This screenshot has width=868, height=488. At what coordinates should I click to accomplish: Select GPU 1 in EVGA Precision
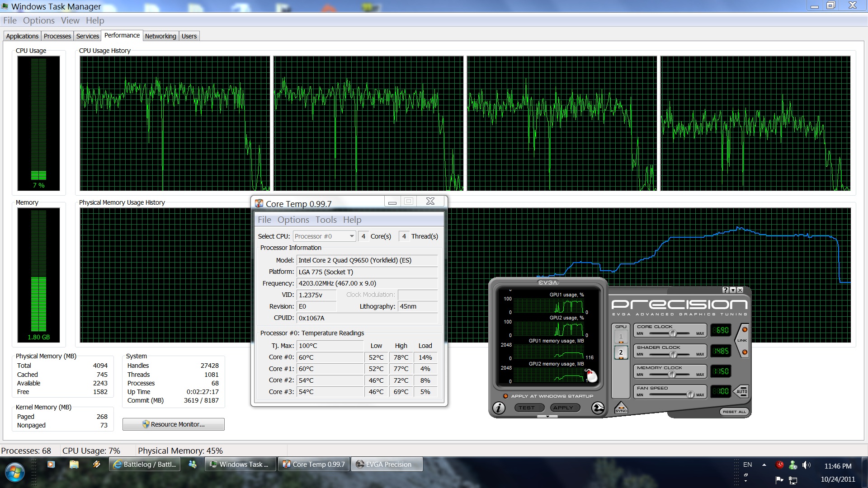click(621, 337)
